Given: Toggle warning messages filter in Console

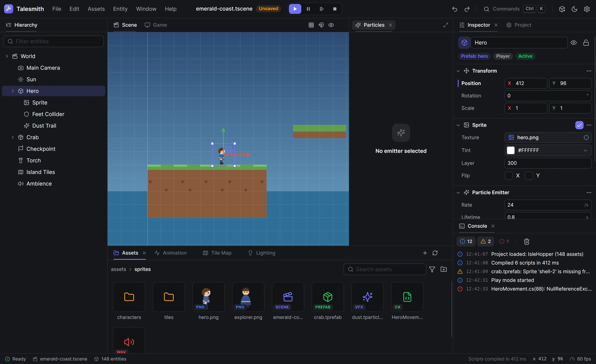Looking at the screenshot, I should pos(486,241).
